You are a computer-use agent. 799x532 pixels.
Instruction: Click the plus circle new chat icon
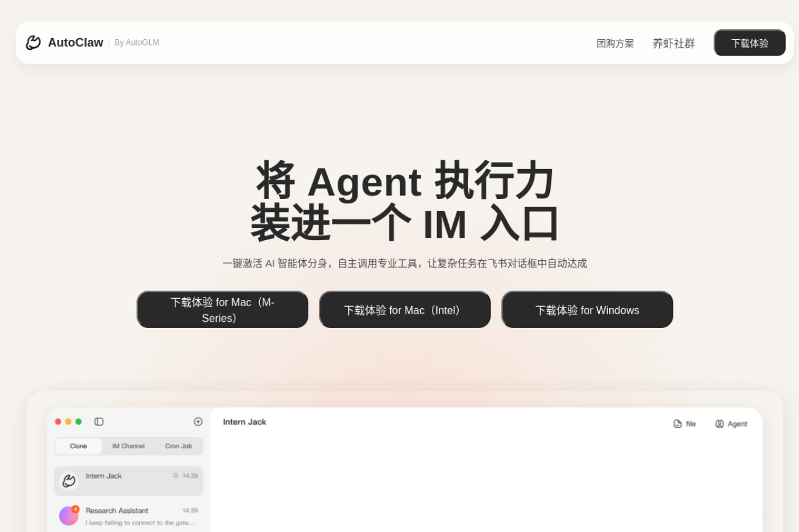click(198, 422)
